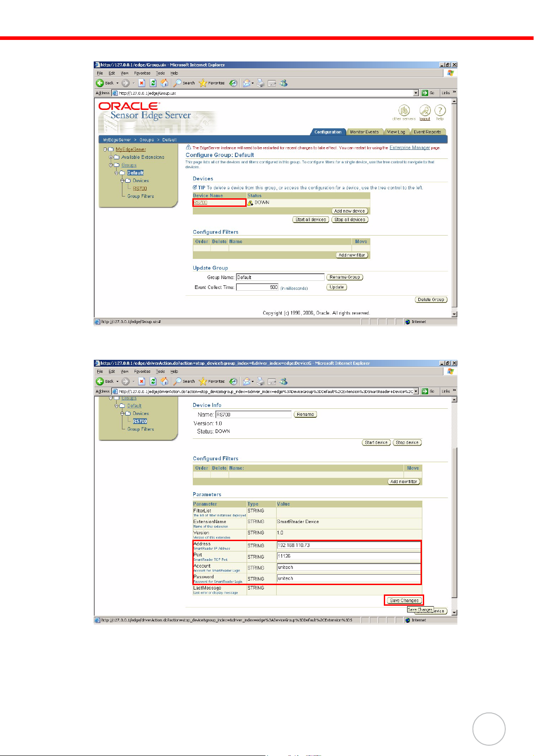Click the Print icon in the Group.uix window
Image resolution: width=534 pixels, height=756 pixels.
pyautogui.click(x=260, y=83)
